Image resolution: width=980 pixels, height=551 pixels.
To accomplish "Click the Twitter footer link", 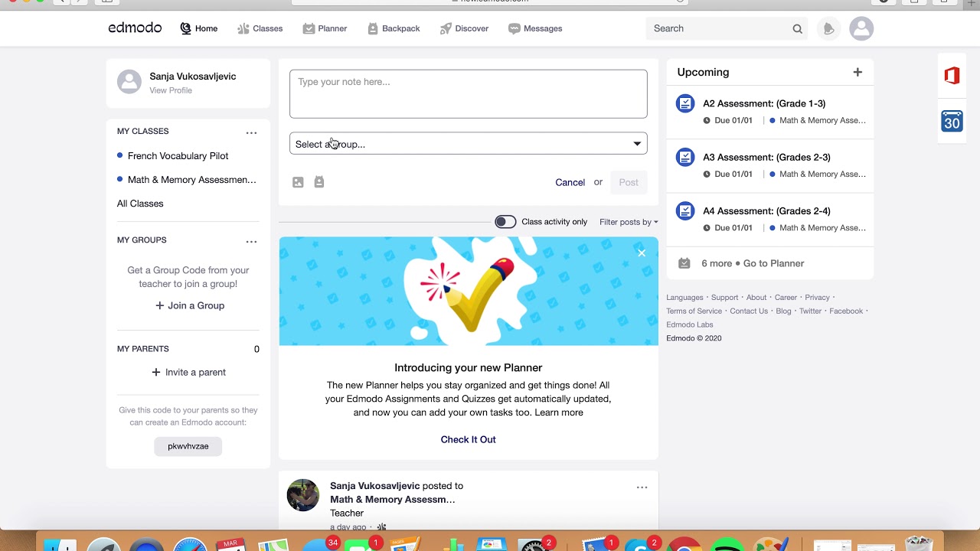I will click(x=810, y=311).
